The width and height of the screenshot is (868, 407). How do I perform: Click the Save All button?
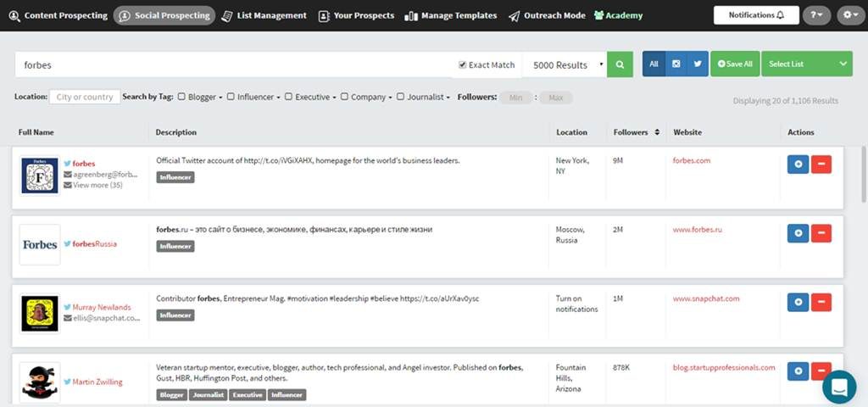(x=735, y=64)
